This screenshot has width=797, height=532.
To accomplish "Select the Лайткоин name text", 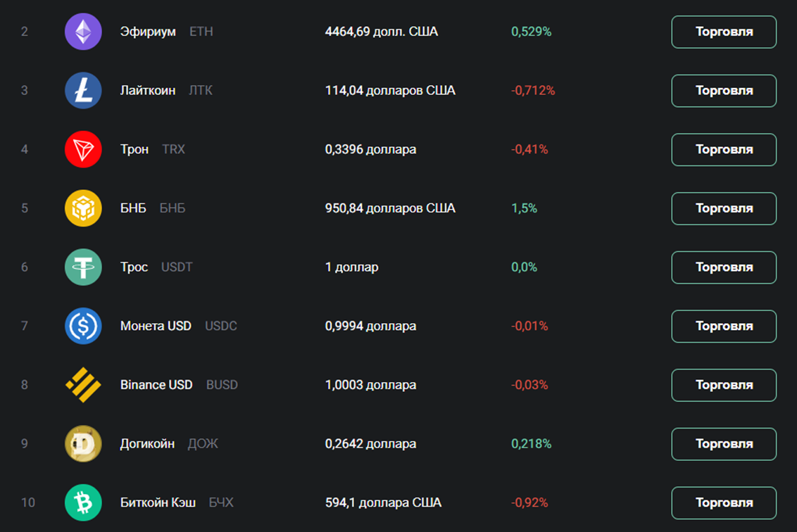I will tap(148, 91).
